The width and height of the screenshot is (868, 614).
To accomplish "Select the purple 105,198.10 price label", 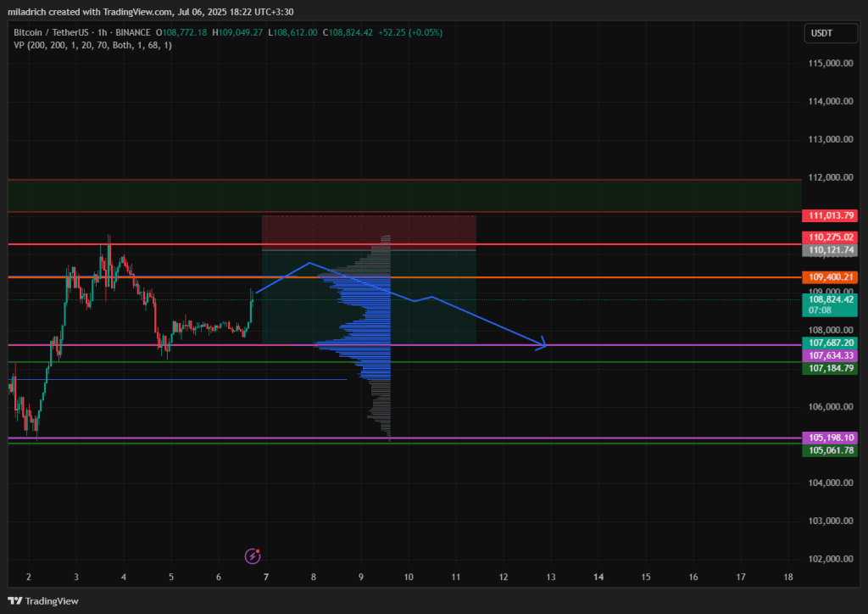I will pyautogui.click(x=829, y=438).
